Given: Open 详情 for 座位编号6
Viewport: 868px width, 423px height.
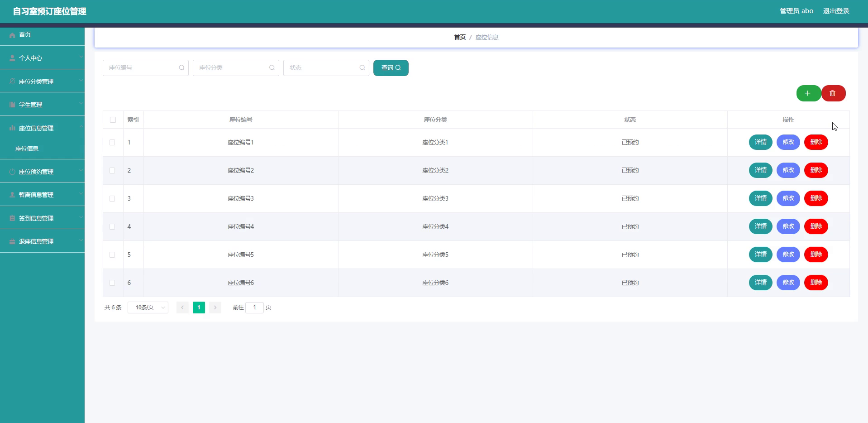Looking at the screenshot, I should (761, 283).
